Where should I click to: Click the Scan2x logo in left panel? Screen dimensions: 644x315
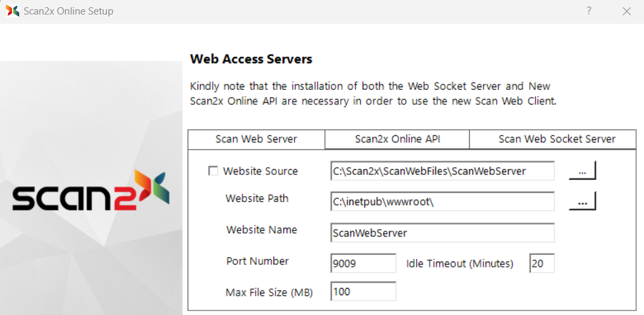[91, 193]
